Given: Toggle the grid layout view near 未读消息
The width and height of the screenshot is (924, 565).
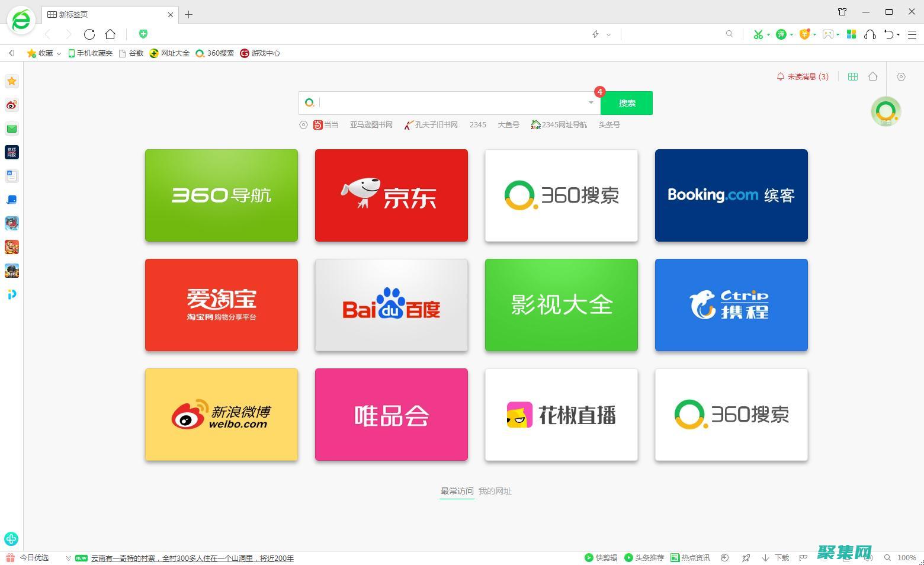Looking at the screenshot, I should click(853, 76).
